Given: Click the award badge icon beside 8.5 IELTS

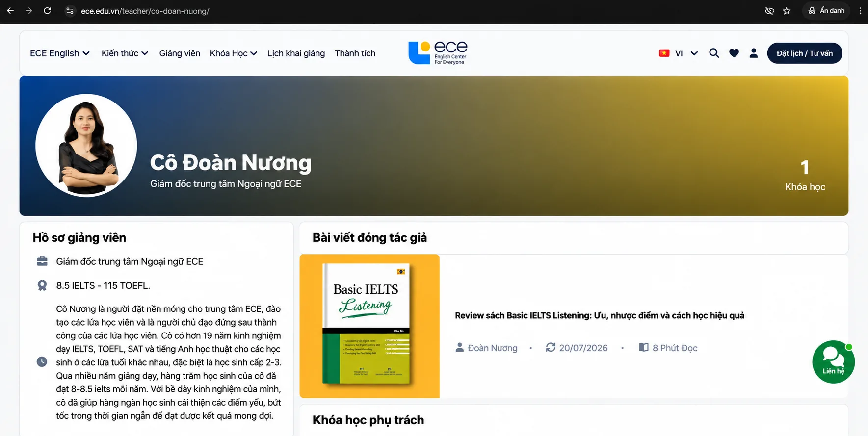Looking at the screenshot, I should click(42, 285).
